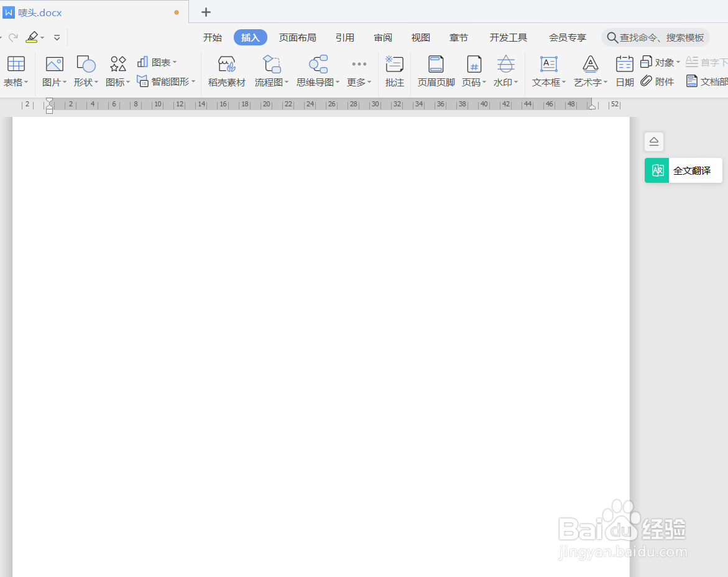Expand the 图片 dropdown arrow
This screenshot has width=728, height=577.
tap(65, 82)
